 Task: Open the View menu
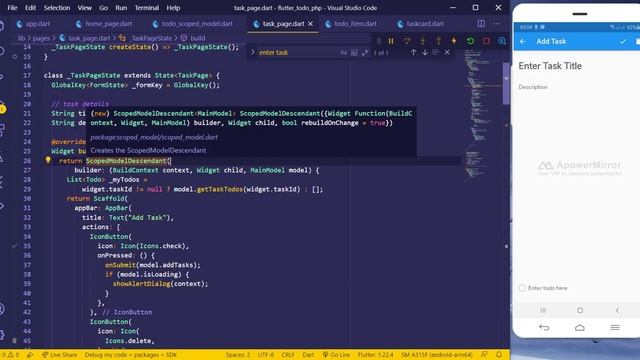pyautogui.click(x=84, y=8)
